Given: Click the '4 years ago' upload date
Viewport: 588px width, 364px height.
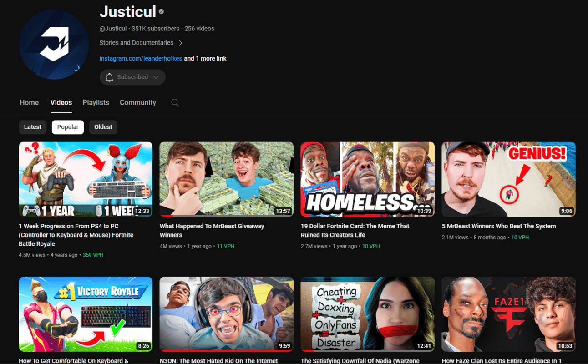Looking at the screenshot, I should click(x=64, y=255).
